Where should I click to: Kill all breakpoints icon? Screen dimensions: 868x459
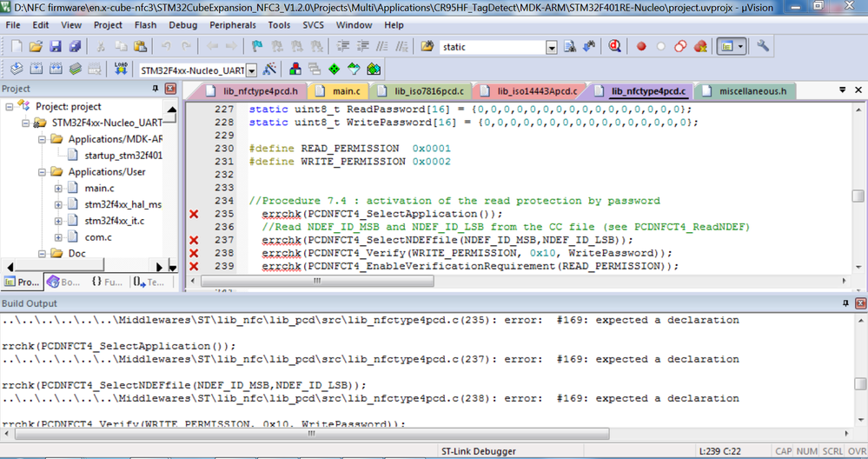[700, 47]
